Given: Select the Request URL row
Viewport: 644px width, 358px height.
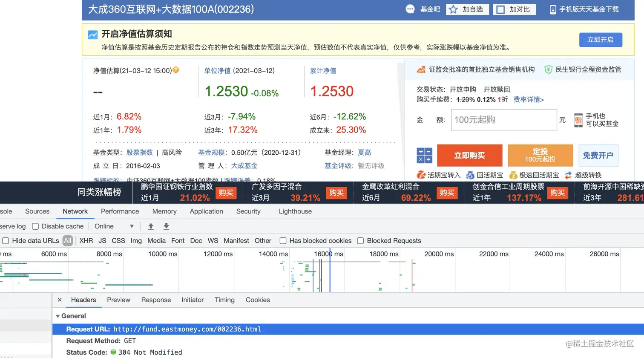Looking at the screenshot, I should click(348, 329).
